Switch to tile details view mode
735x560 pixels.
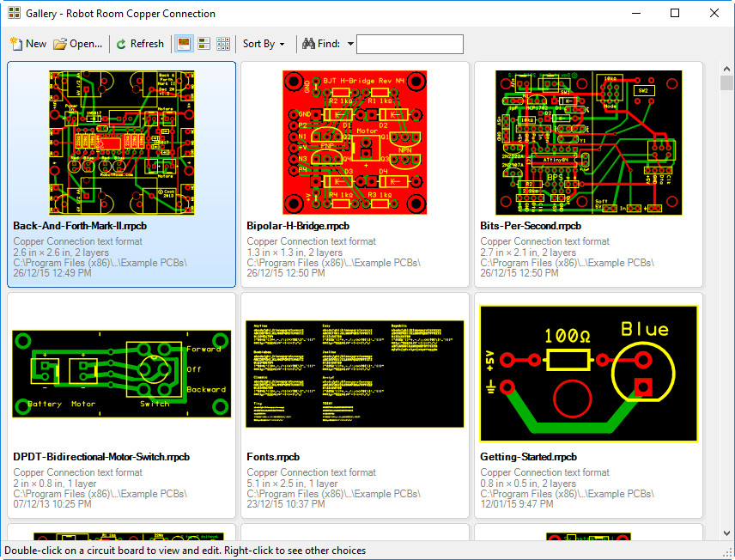(203, 43)
